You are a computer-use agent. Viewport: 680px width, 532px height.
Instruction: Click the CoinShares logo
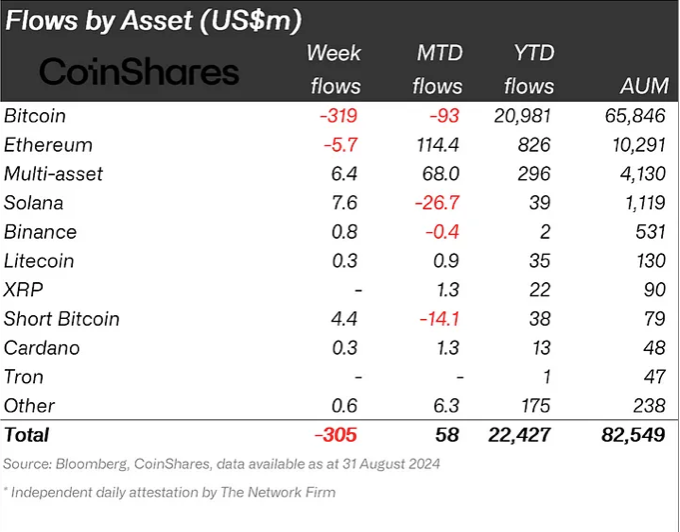coord(139,70)
